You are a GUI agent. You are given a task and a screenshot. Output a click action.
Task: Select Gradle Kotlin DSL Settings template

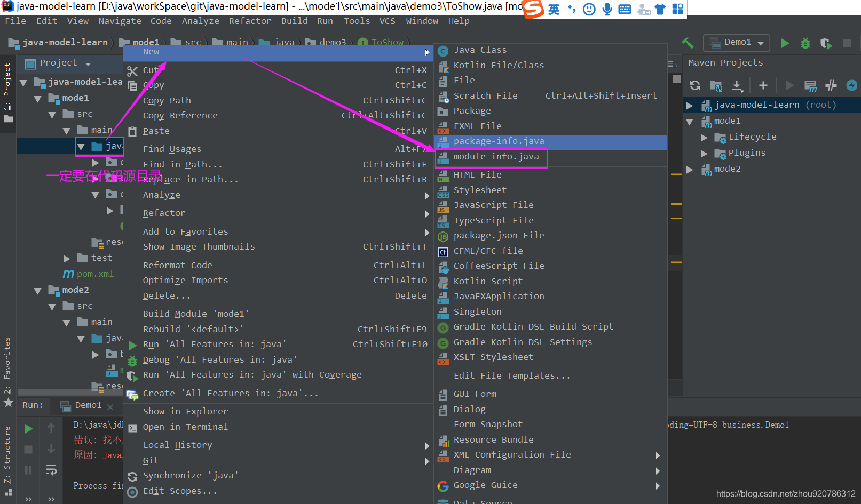click(x=550, y=342)
